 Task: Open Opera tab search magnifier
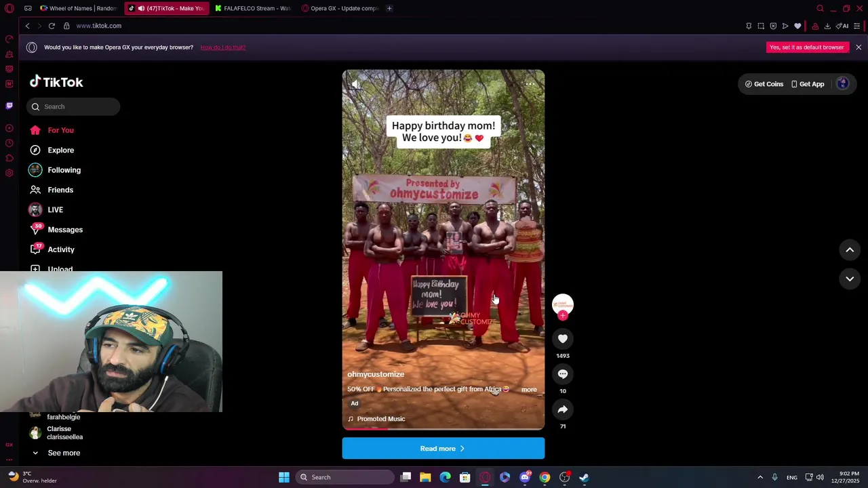[x=820, y=8]
